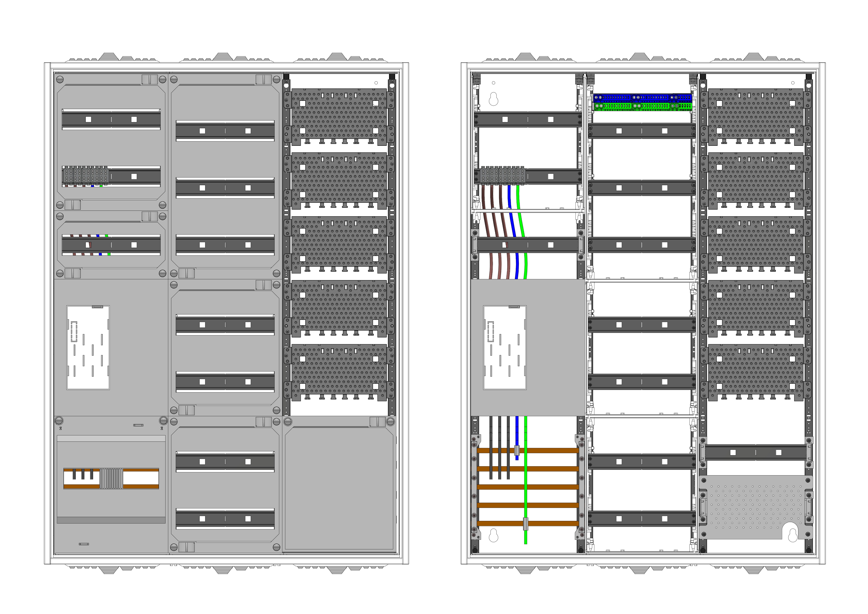Select the ribbed fuse cover on left cabinet busbar section
The width and height of the screenshot is (868, 614).
pos(111,479)
